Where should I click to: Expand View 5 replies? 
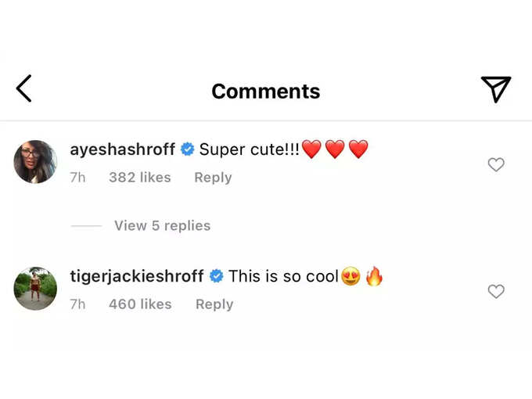click(162, 225)
